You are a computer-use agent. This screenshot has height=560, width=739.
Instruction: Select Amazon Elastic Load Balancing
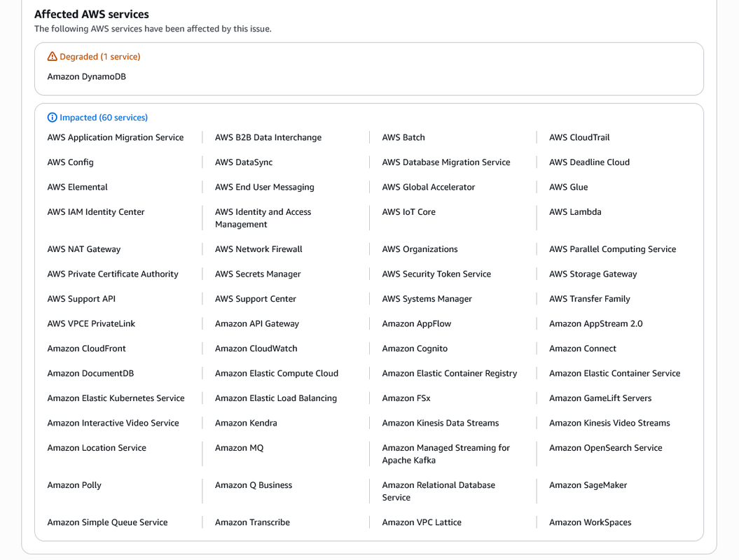276,398
